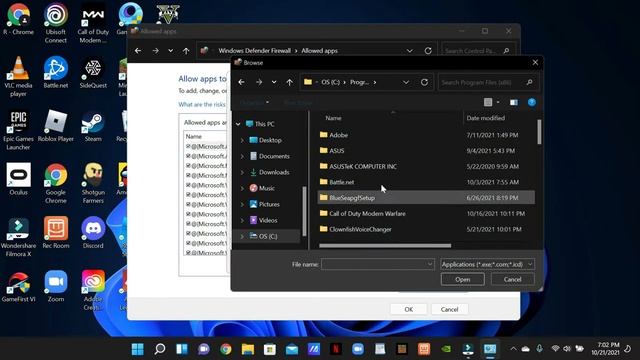The height and width of the screenshot is (360, 640).
Task: Click Cancel in Allowed apps window
Action: coord(449,309)
